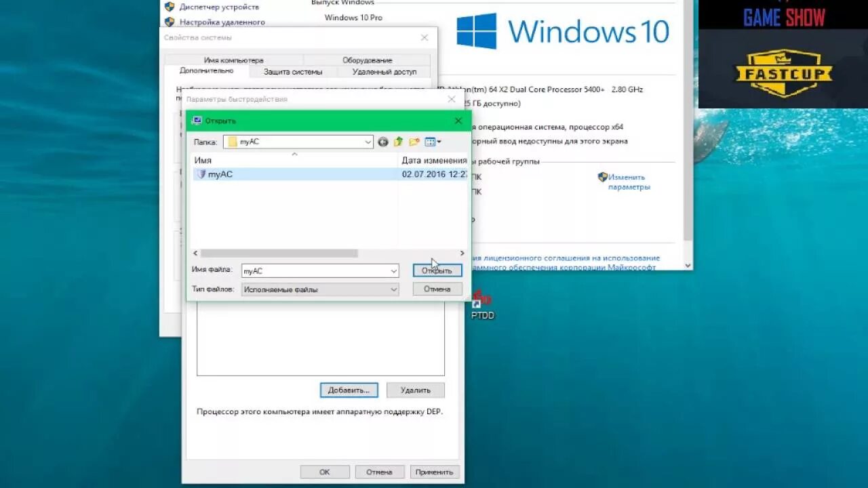The image size is (868, 488).
Task: Click the Открыть button
Action: [x=437, y=270]
